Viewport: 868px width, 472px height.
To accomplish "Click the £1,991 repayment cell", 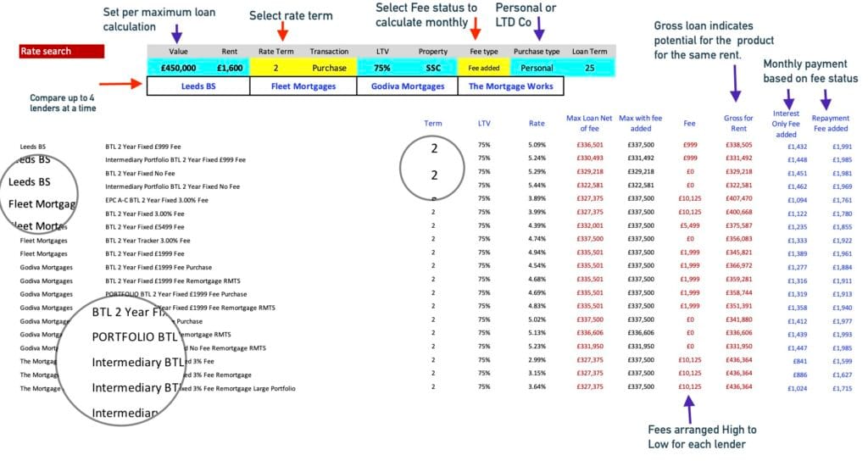I will [x=842, y=147].
